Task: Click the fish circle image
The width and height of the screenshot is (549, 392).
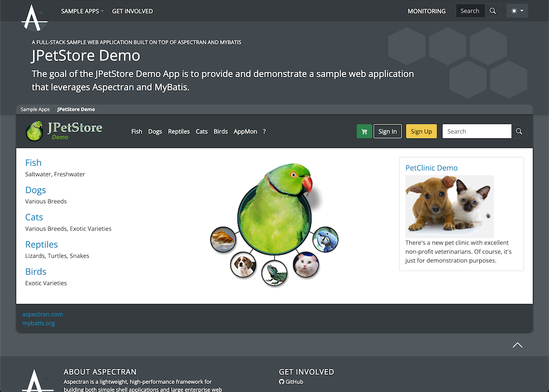Action: point(222,239)
